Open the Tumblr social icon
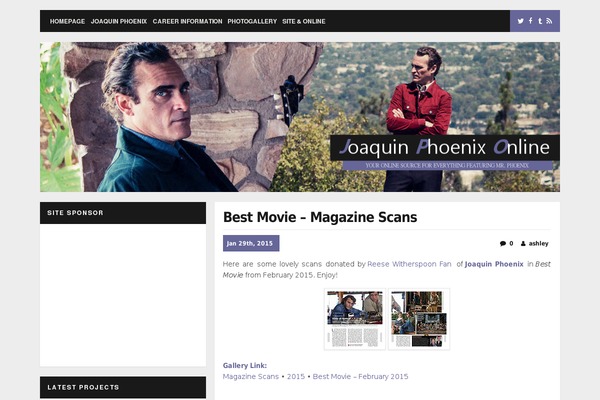600x400 pixels. pos(540,21)
